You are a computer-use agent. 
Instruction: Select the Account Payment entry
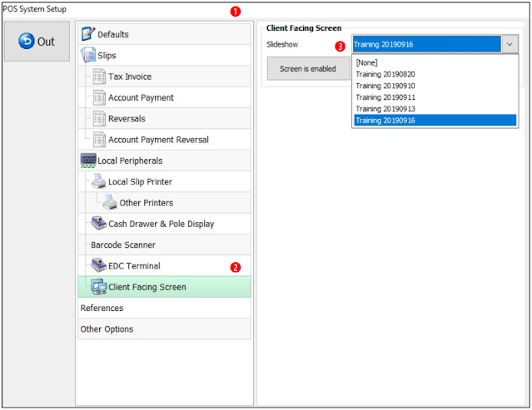(x=165, y=97)
